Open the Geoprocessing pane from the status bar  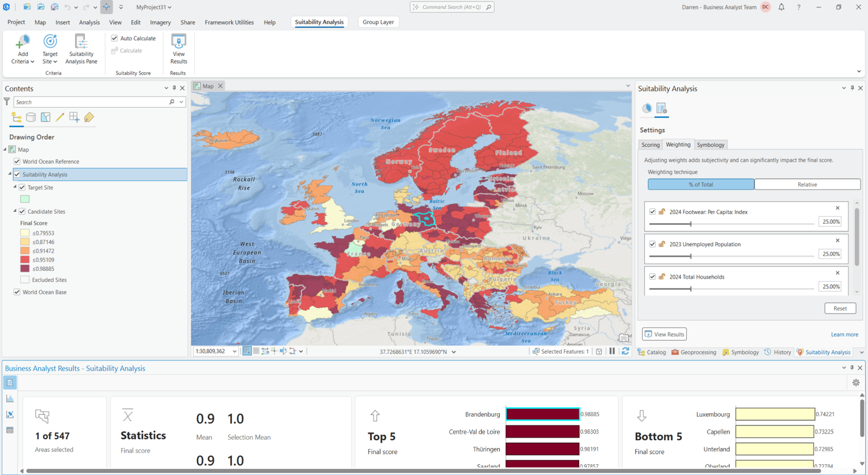[x=694, y=352]
